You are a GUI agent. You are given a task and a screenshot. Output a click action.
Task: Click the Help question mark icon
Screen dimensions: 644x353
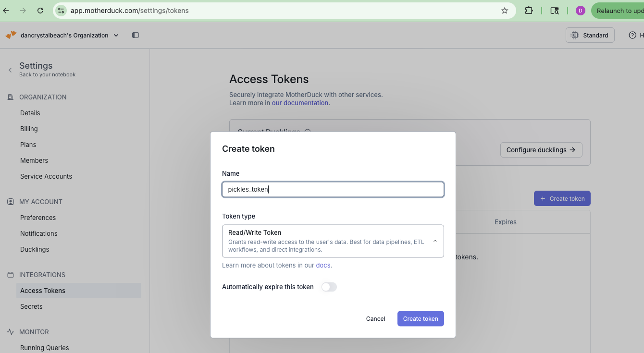[x=632, y=35]
